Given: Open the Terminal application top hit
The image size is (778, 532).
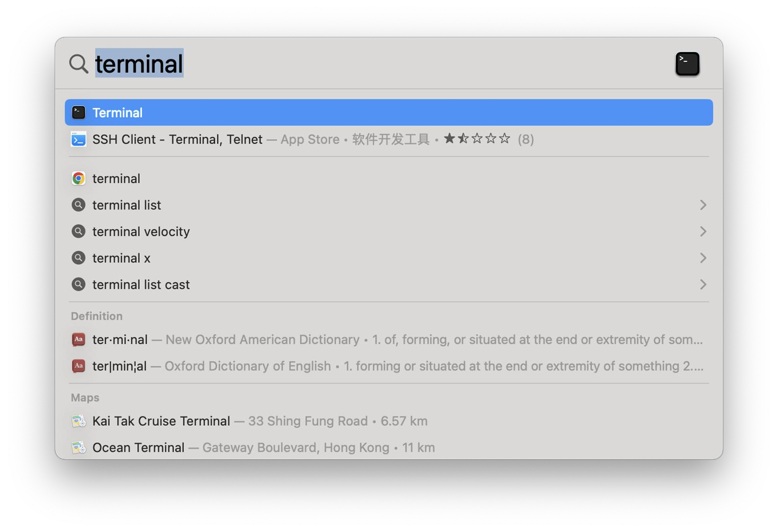Looking at the screenshot, I should [x=389, y=112].
